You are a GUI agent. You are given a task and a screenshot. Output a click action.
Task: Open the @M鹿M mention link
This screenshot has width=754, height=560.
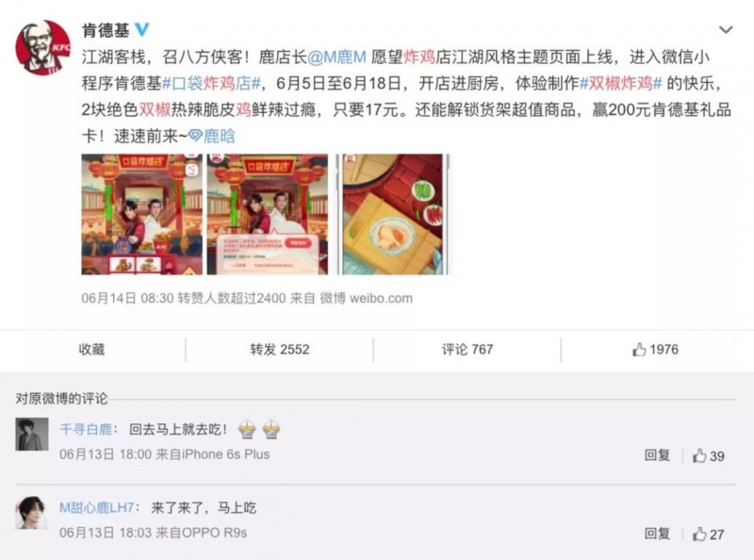[336, 58]
